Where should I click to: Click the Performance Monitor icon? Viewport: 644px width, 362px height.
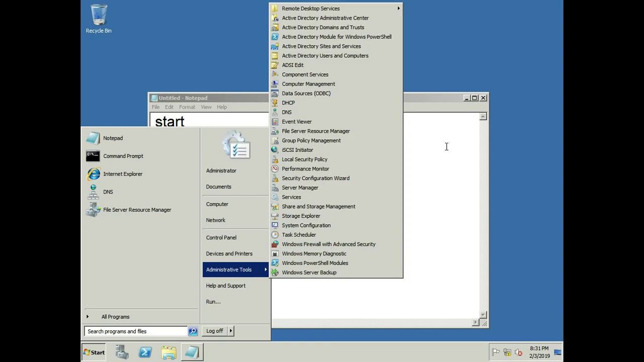point(275,169)
